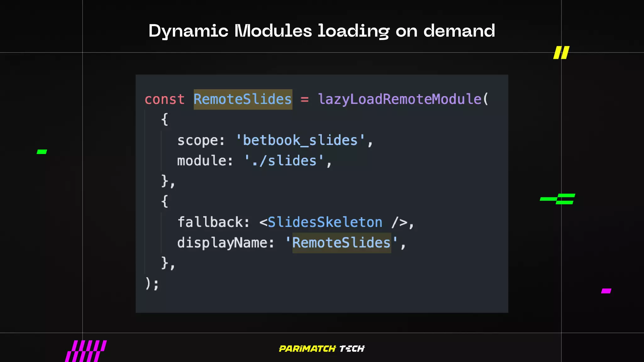Click the 'TECH' logo text in footer
This screenshot has height=362, width=644.
(x=352, y=348)
